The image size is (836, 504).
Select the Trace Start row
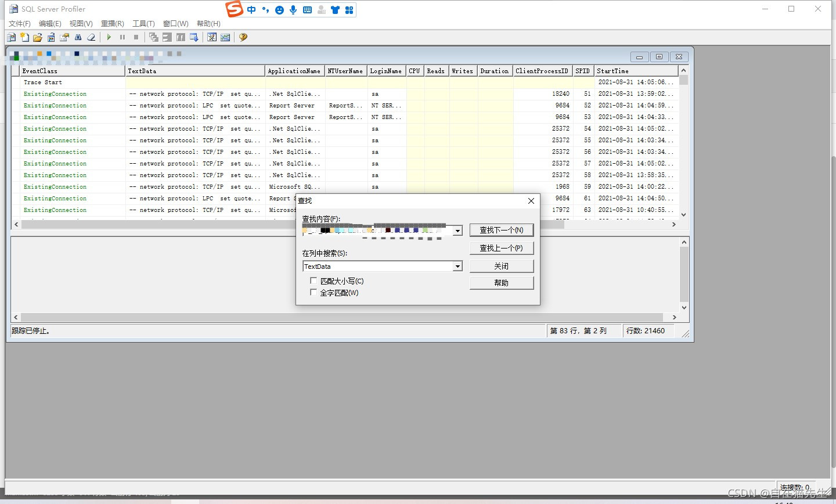pyautogui.click(x=345, y=82)
